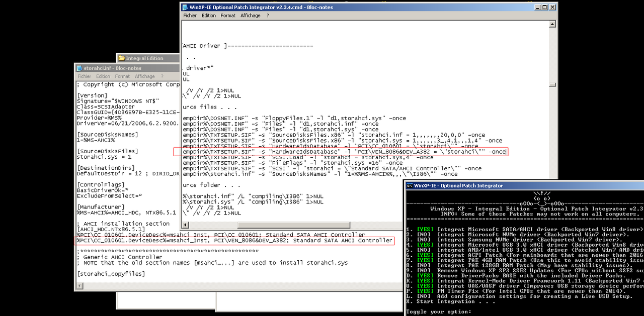Open Edition menu in the .cmd Notepad window
Image resolution: width=644 pixels, height=316 pixels.
tap(209, 16)
